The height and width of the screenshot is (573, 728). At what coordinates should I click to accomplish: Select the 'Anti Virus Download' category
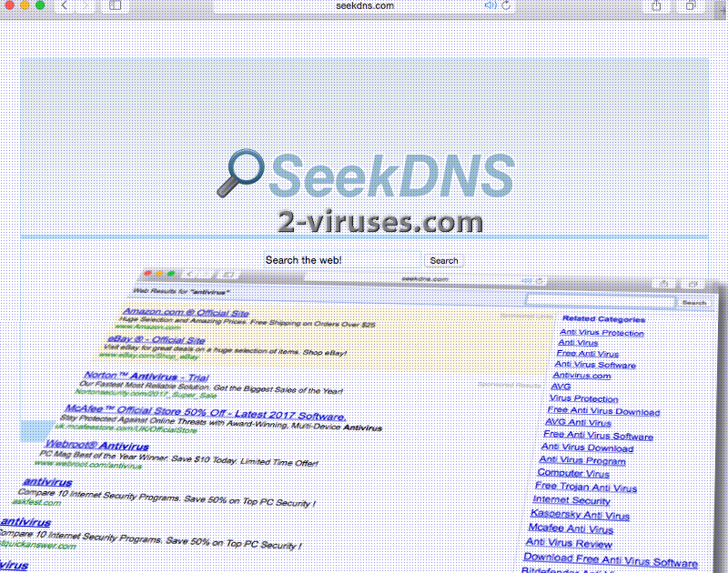pyautogui.click(x=587, y=447)
